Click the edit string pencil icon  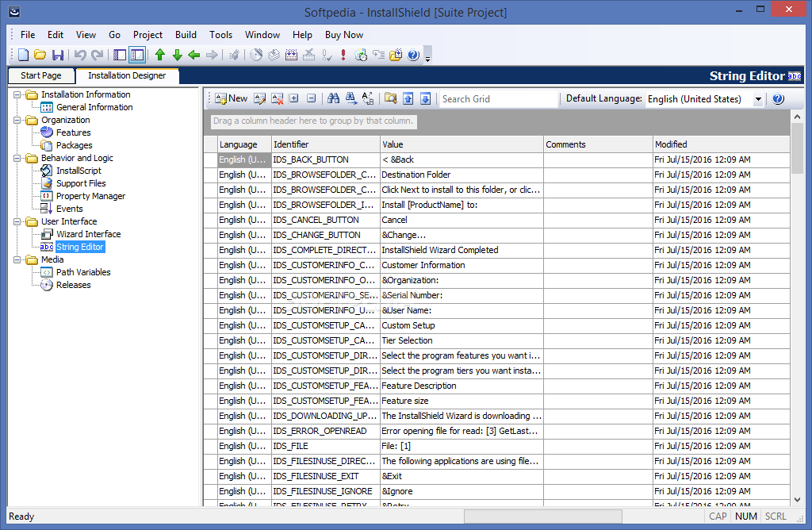click(x=260, y=98)
